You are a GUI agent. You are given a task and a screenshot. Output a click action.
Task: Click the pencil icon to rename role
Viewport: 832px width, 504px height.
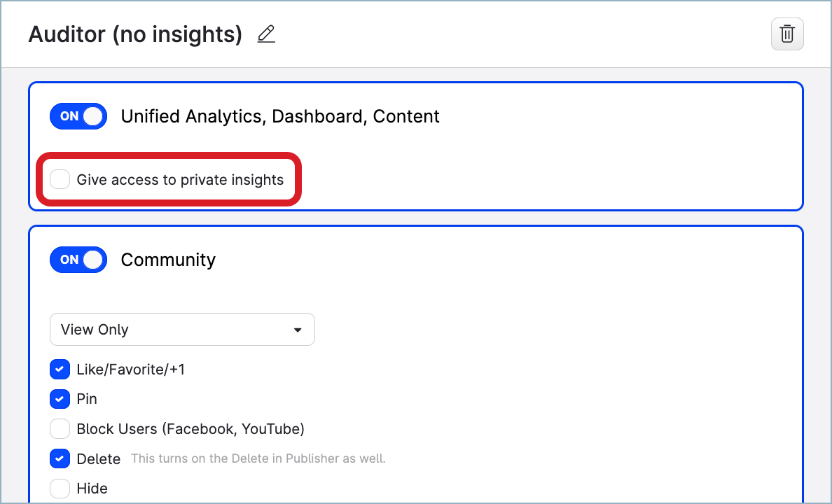pos(266,34)
